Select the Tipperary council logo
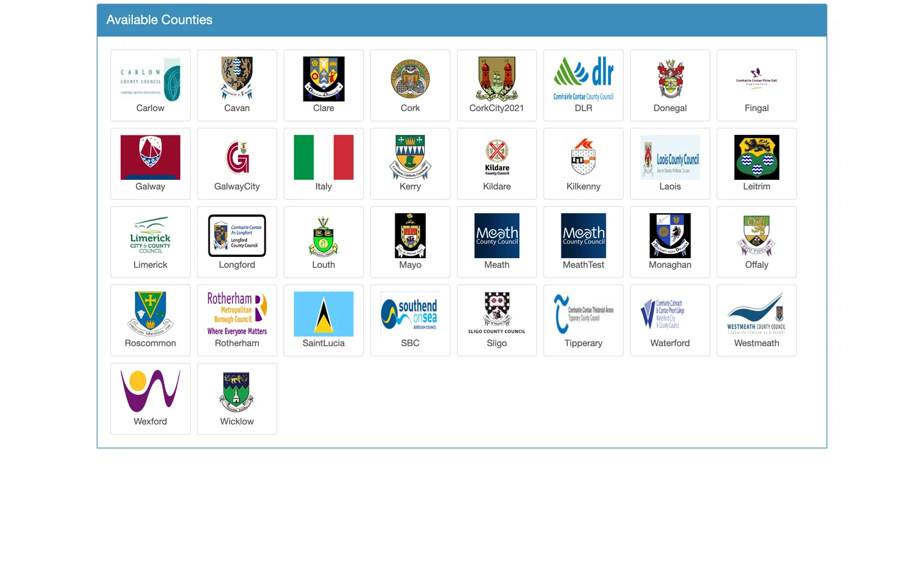This screenshot has height=578, width=924. pyautogui.click(x=583, y=314)
